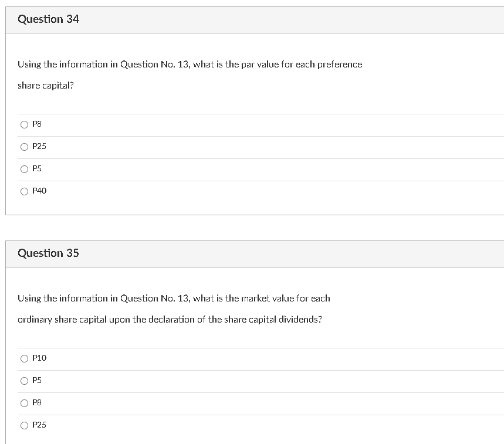Screen dimensions: 504x444
Task: Click the Question 34 header bar
Action: [x=252, y=19]
